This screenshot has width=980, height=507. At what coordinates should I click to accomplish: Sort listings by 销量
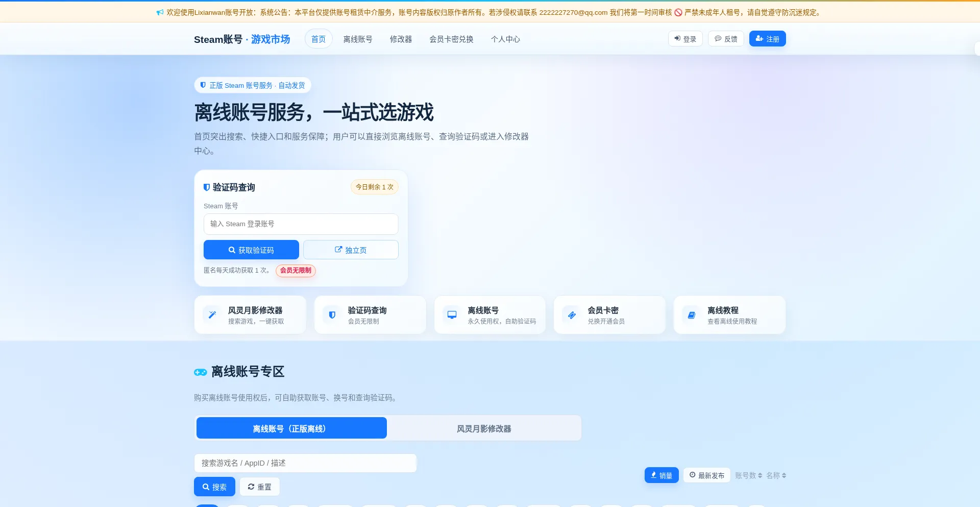661,475
